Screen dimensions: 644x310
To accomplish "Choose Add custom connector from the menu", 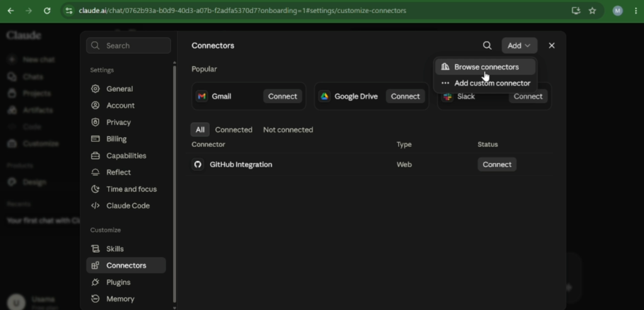I will tap(485, 83).
